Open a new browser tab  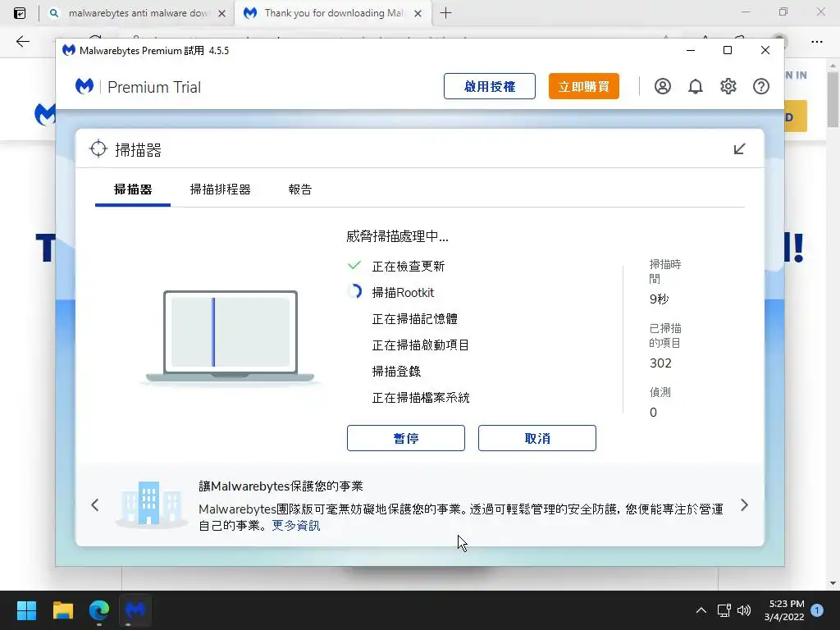coord(445,13)
